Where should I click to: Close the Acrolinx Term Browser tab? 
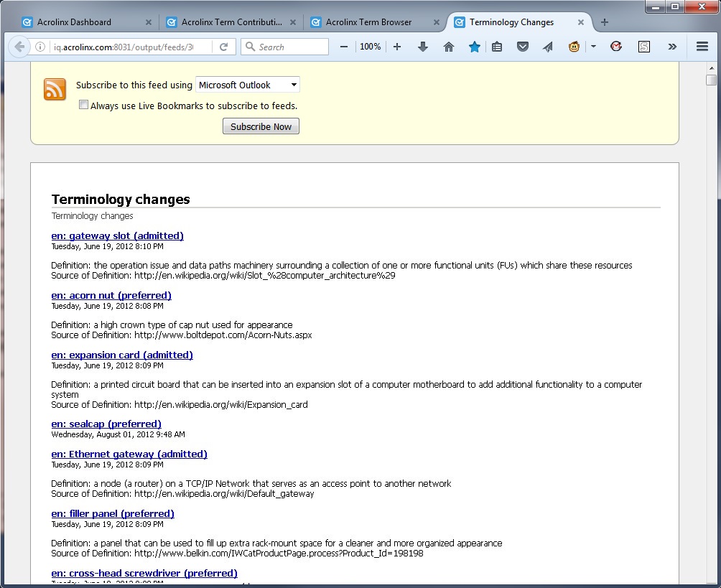click(x=437, y=22)
